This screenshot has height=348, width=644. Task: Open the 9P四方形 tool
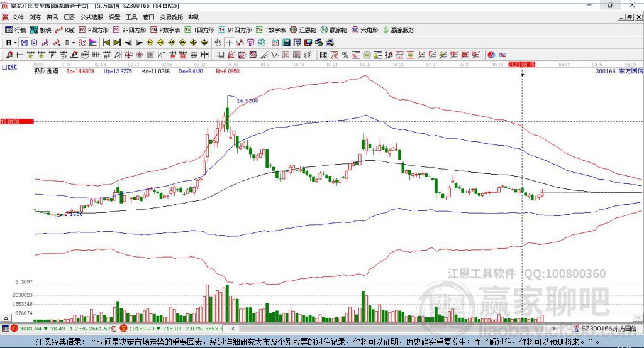[x=130, y=30]
